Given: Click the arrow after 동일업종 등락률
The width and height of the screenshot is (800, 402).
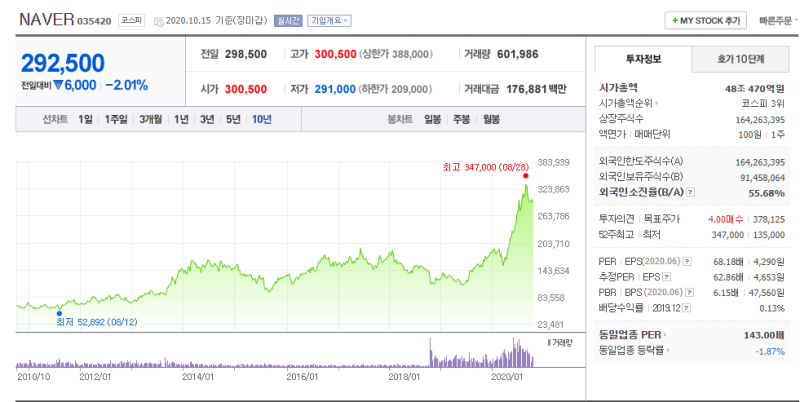Looking at the screenshot, I should (x=669, y=350).
